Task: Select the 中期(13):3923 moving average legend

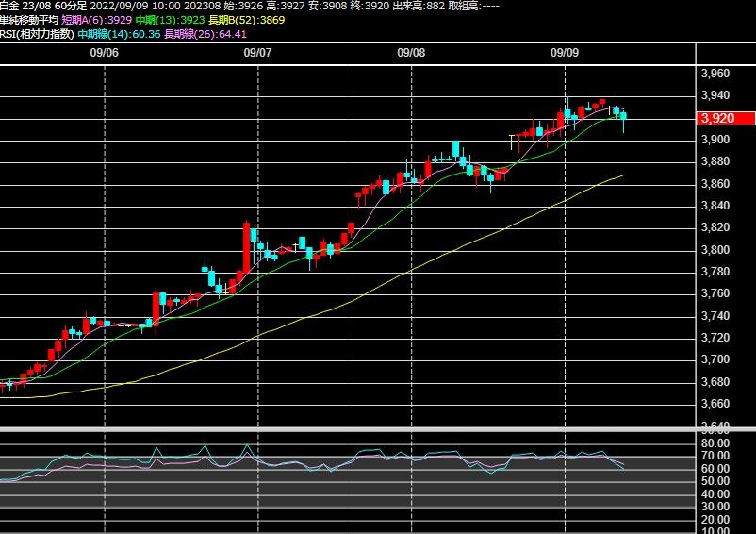Action: point(170,20)
